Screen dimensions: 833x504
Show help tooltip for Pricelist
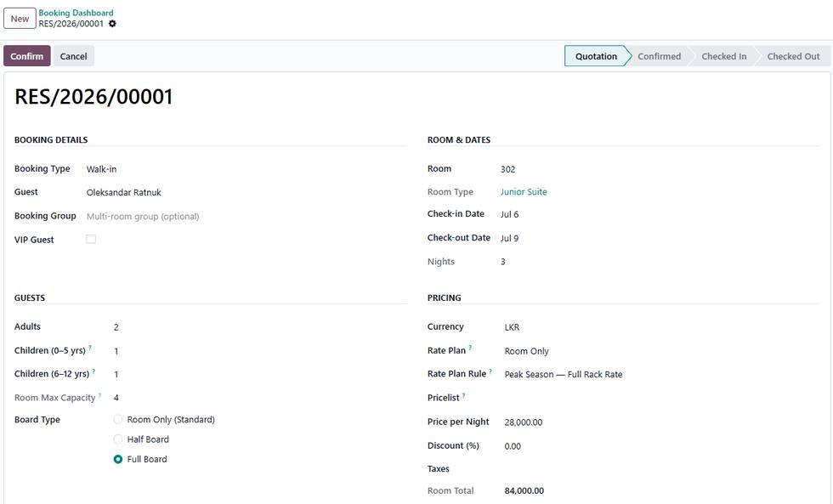tap(464, 395)
